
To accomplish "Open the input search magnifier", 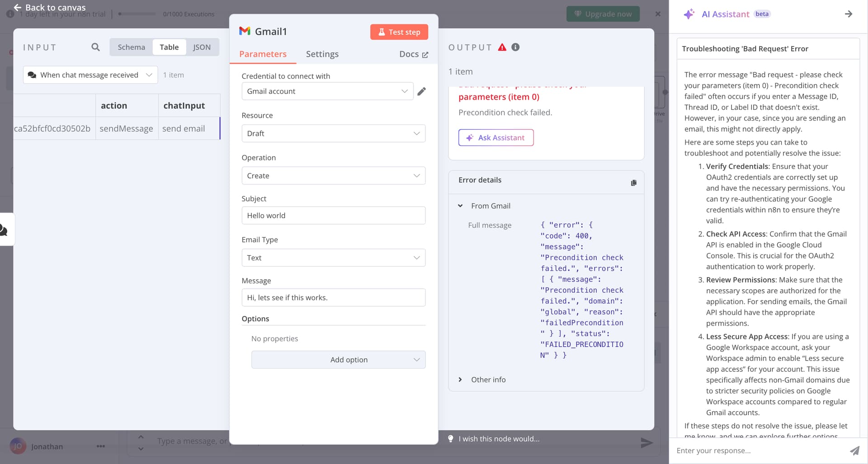I will pos(95,47).
